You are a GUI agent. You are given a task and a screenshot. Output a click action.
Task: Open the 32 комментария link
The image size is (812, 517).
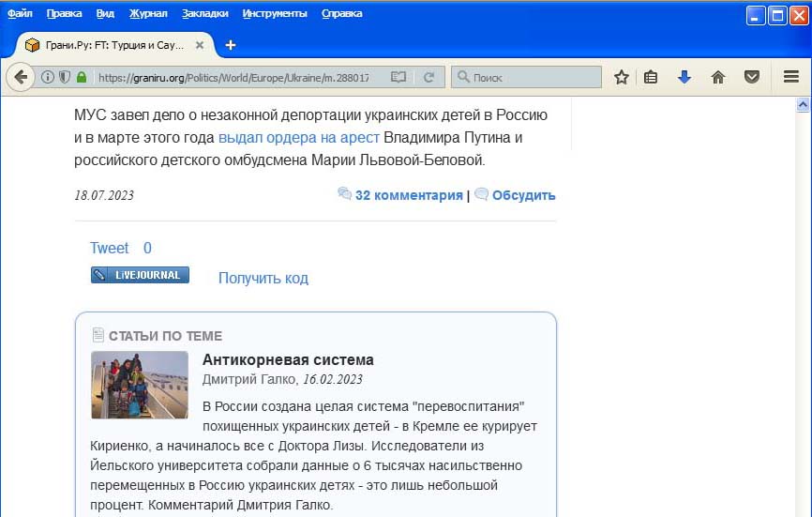[409, 195]
